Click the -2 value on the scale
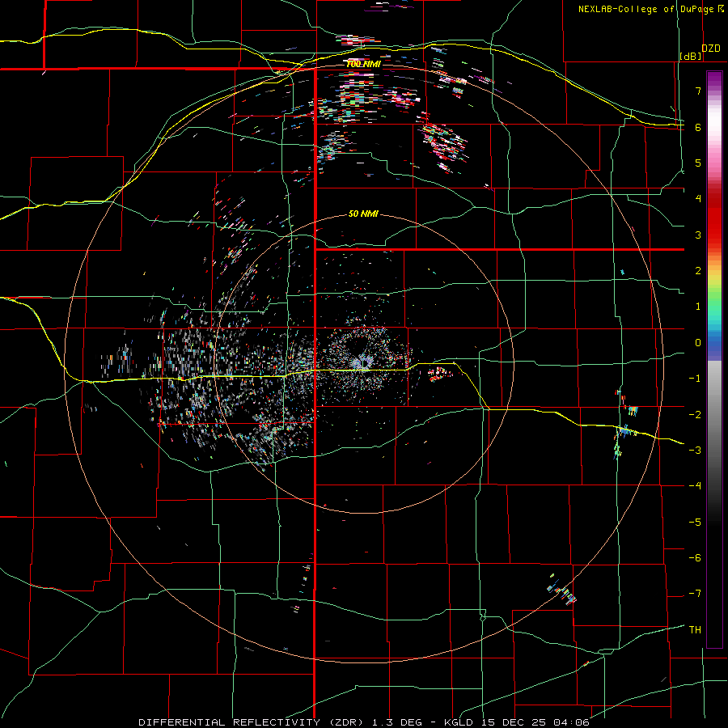Screen dimensions: 728x728 coord(695,415)
